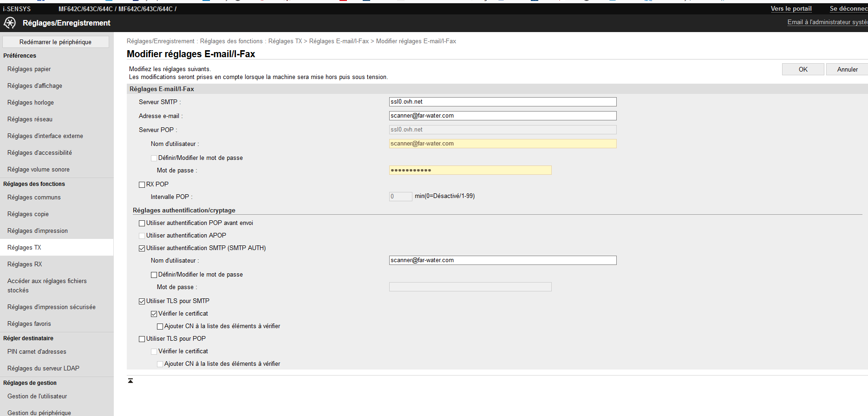868x416 pixels.
Task: Enable Utiliser TLS pour POP checkbox
Action: pos(142,339)
